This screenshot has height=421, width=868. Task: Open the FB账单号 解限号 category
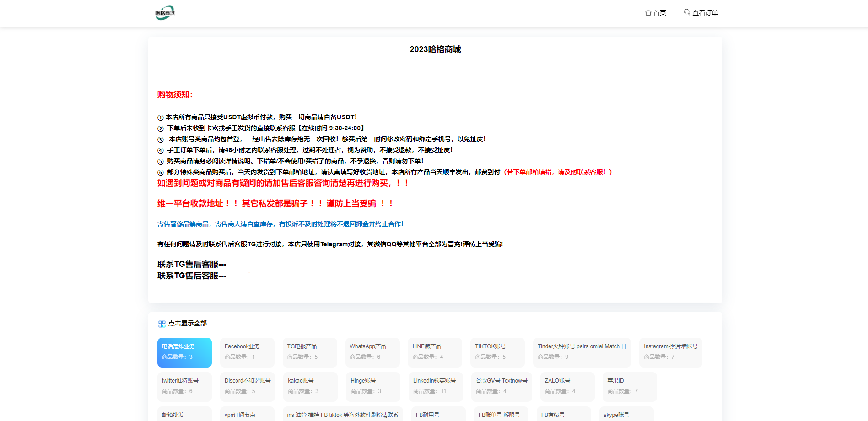point(501,414)
